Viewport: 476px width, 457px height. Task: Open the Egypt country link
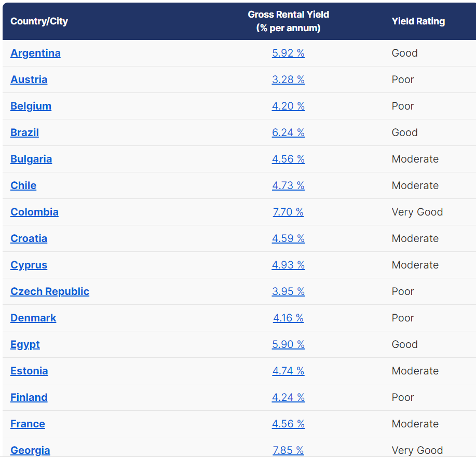[x=25, y=344]
